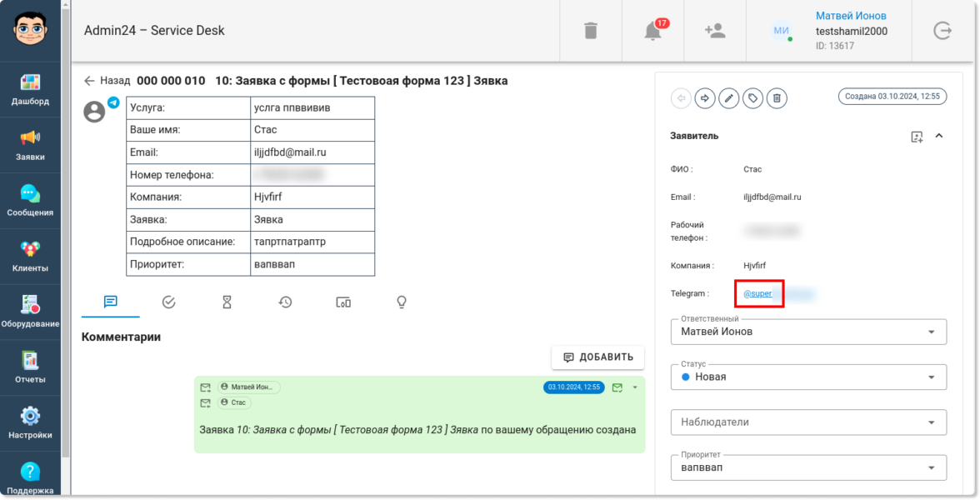Open the comment options arrow in green message

click(x=634, y=387)
